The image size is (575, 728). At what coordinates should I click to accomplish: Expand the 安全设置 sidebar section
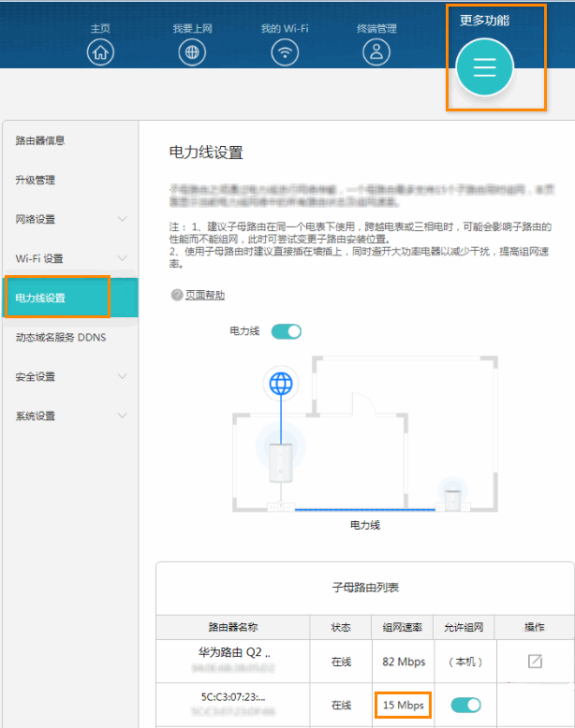(122, 376)
